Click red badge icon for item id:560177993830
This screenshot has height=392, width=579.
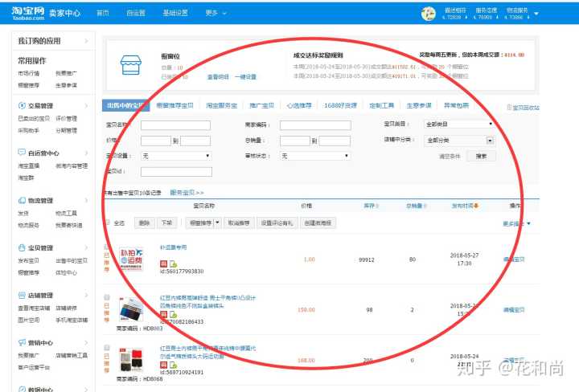coord(163,263)
